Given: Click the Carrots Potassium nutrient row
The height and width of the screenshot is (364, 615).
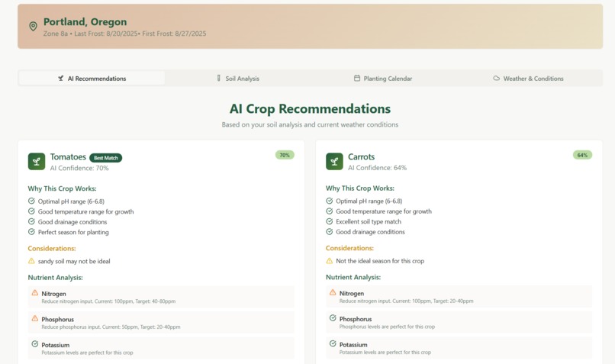Looking at the screenshot, I should pyautogui.click(x=459, y=348).
